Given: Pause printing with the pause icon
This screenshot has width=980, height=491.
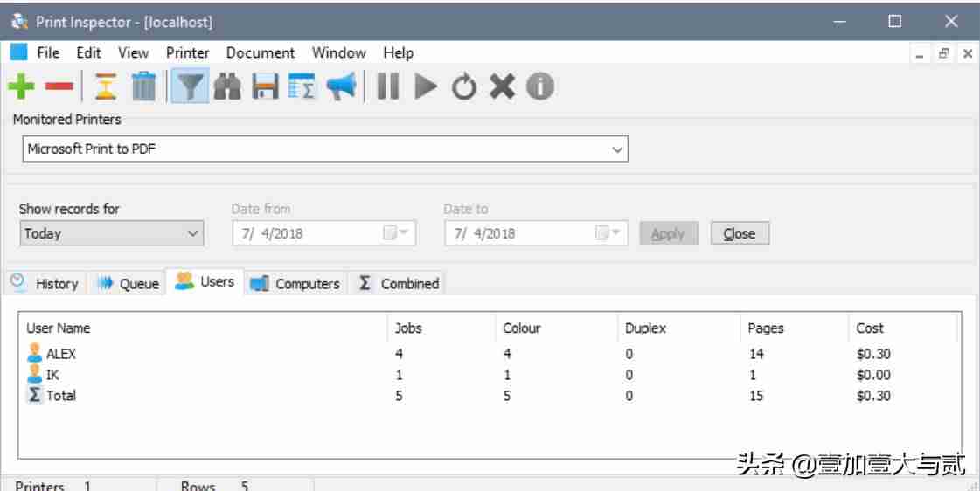Looking at the screenshot, I should tap(388, 86).
